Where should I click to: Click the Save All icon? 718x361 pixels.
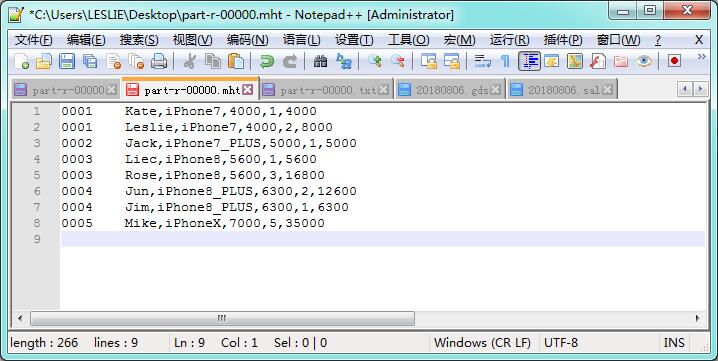(90, 61)
